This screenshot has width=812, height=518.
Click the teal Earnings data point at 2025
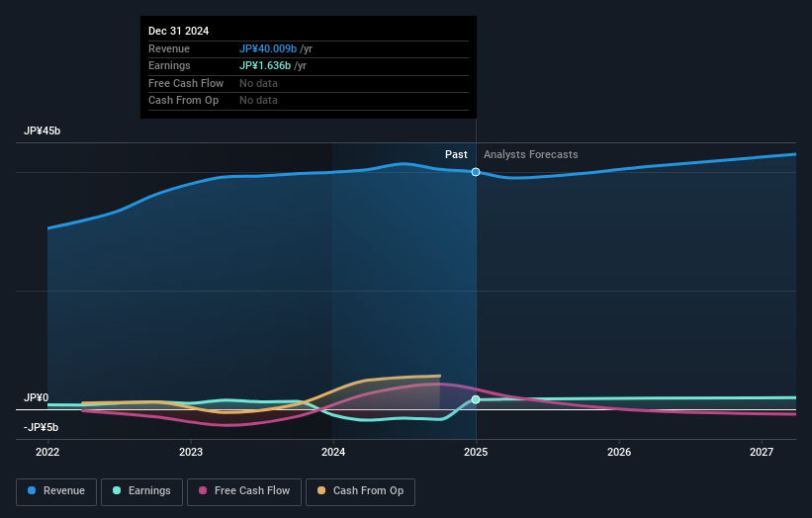point(476,399)
